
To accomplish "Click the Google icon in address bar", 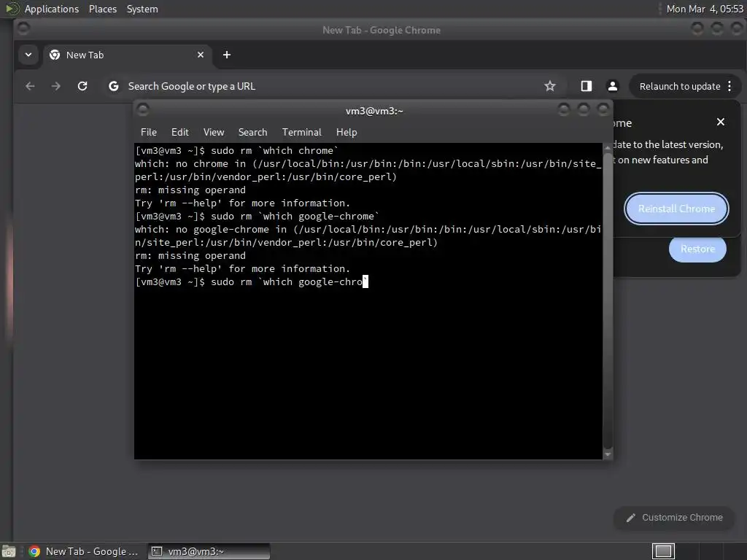I will tap(113, 86).
